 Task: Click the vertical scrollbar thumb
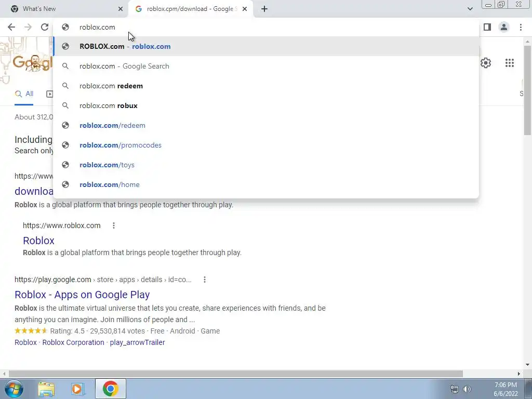527,90
